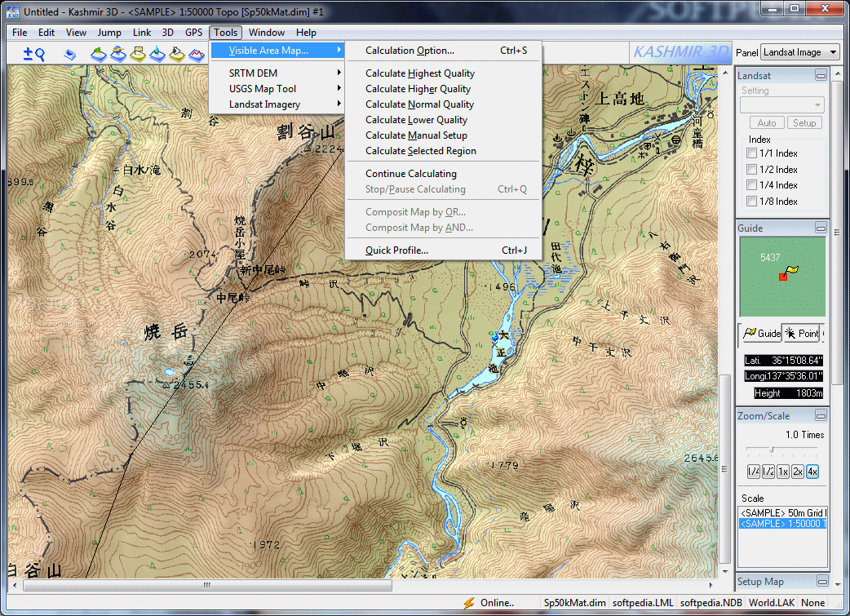Click the horizontal map scrollbar thumb
The image size is (850, 616).
click(x=208, y=586)
